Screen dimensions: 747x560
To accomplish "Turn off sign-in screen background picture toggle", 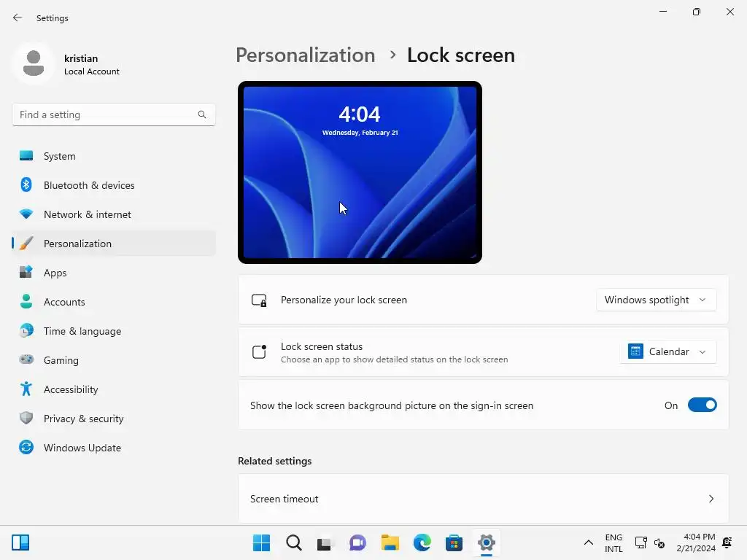I will point(702,405).
